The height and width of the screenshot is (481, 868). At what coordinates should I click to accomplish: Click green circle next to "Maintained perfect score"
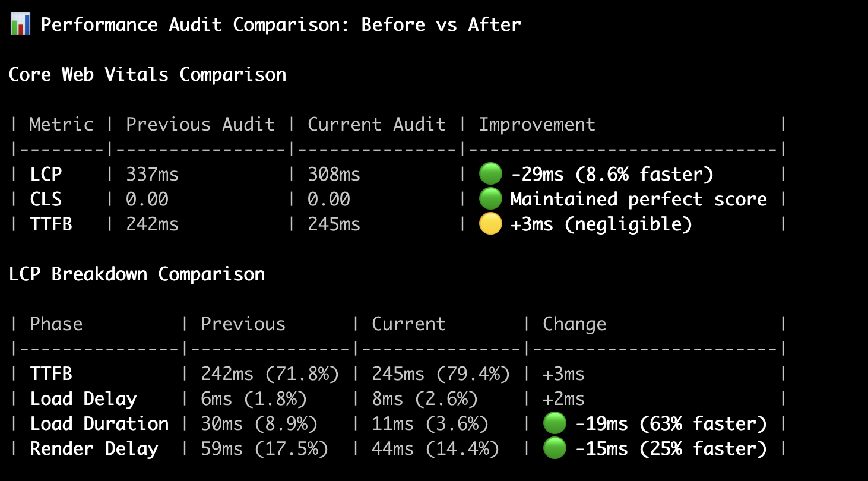tap(490, 199)
